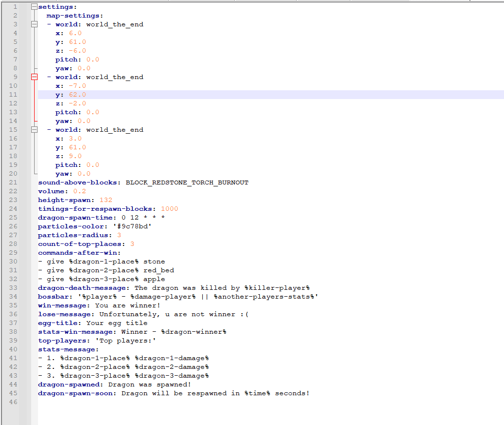Place cursor on the dragon-spawn-time key
The image size is (504, 425).
point(77,218)
